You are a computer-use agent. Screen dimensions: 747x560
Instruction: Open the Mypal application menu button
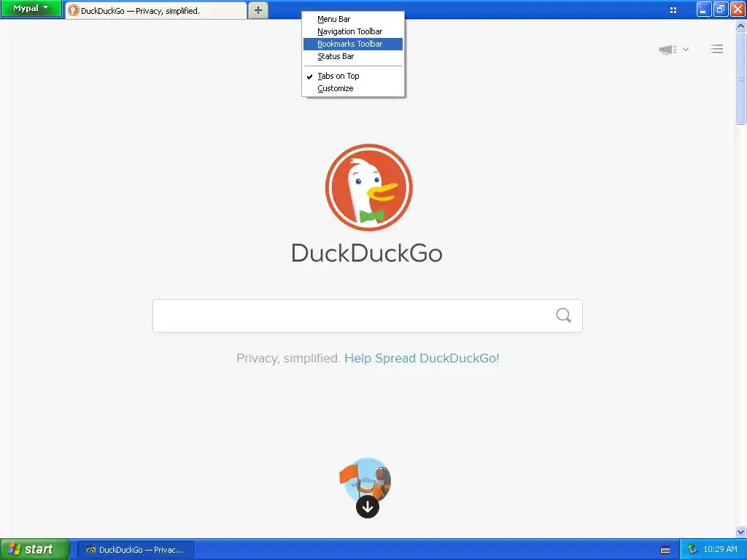click(x=31, y=9)
